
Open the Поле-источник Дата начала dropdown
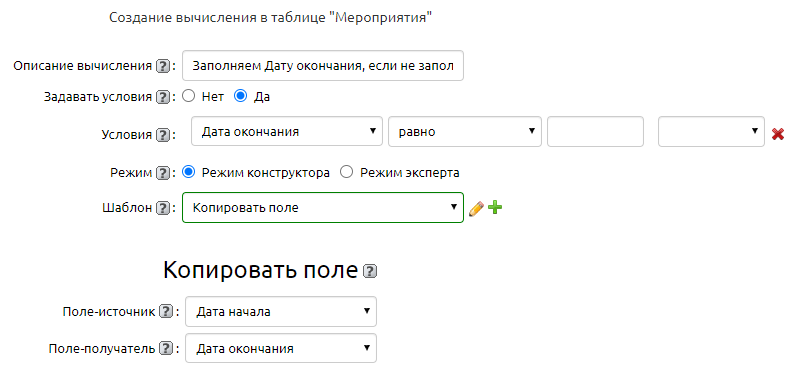pyautogui.click(x=281, y=312)
